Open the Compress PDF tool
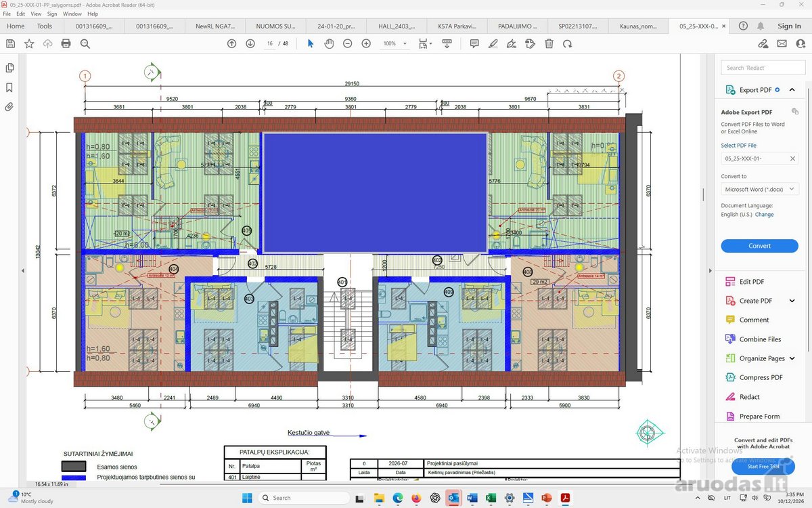This screenshot has height=508, width=812. coord(761,377)
